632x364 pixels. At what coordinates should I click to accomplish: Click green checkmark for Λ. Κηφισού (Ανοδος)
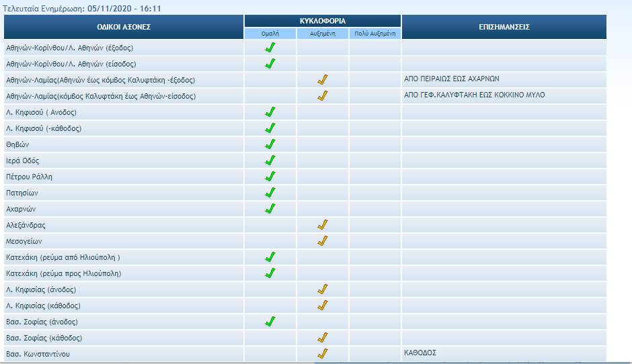(270, 112)
